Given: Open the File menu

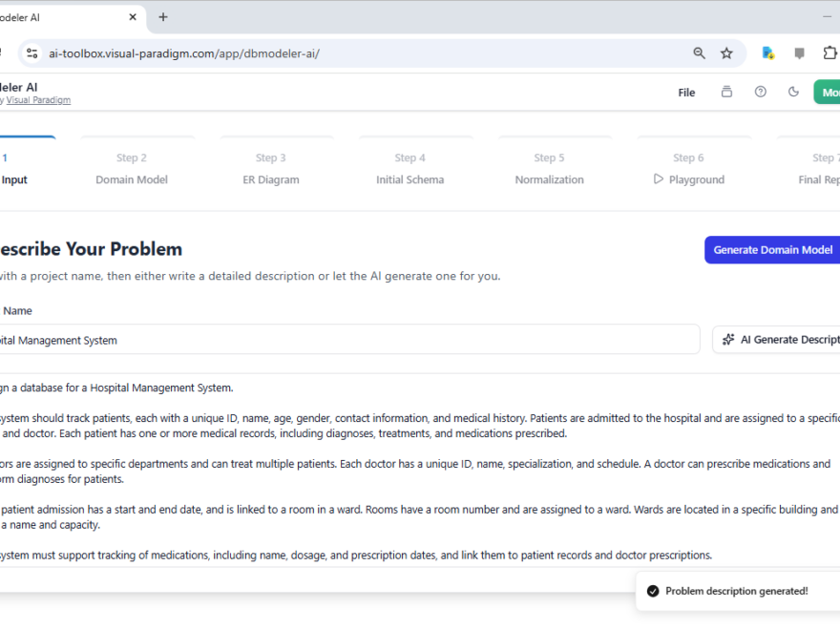Looking at the screenshot, I should point(686,93).
